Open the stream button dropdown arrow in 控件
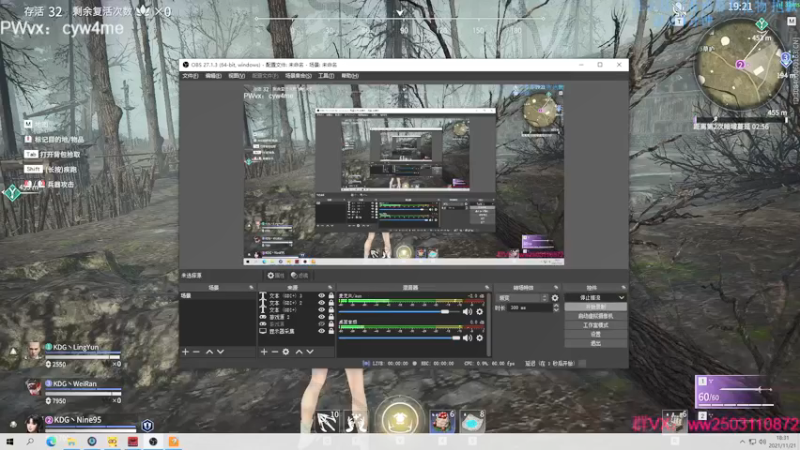 click(621, 297)
